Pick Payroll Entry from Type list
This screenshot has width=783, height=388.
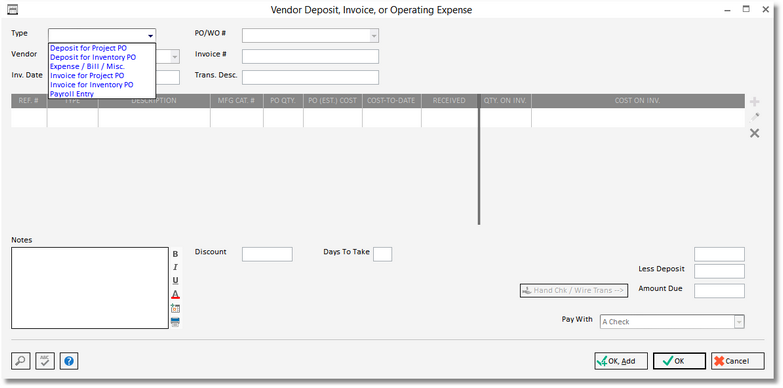[x=72, y=94]
